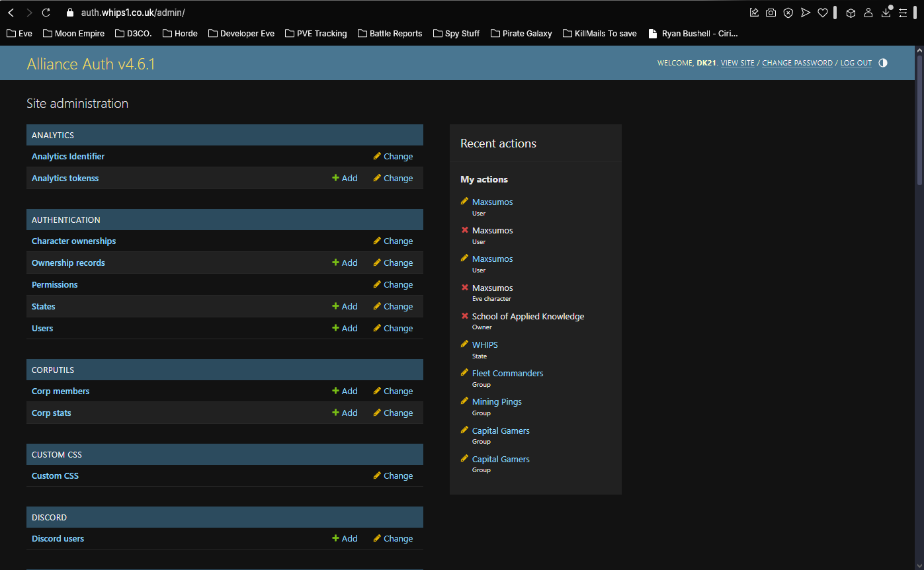Open the browser profile account icon
The width and height of the screenshot is (924, 570).
(868, 12)
